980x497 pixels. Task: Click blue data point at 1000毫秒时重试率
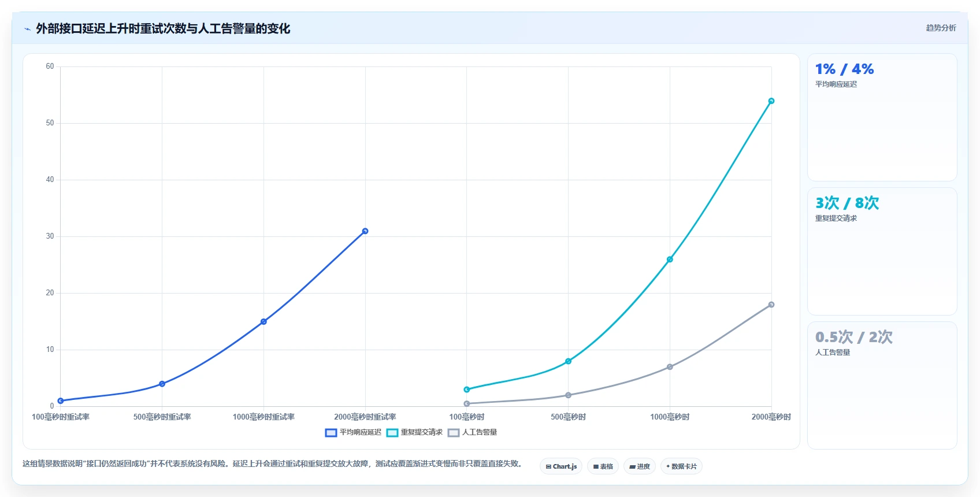click(x=263, y=321)
